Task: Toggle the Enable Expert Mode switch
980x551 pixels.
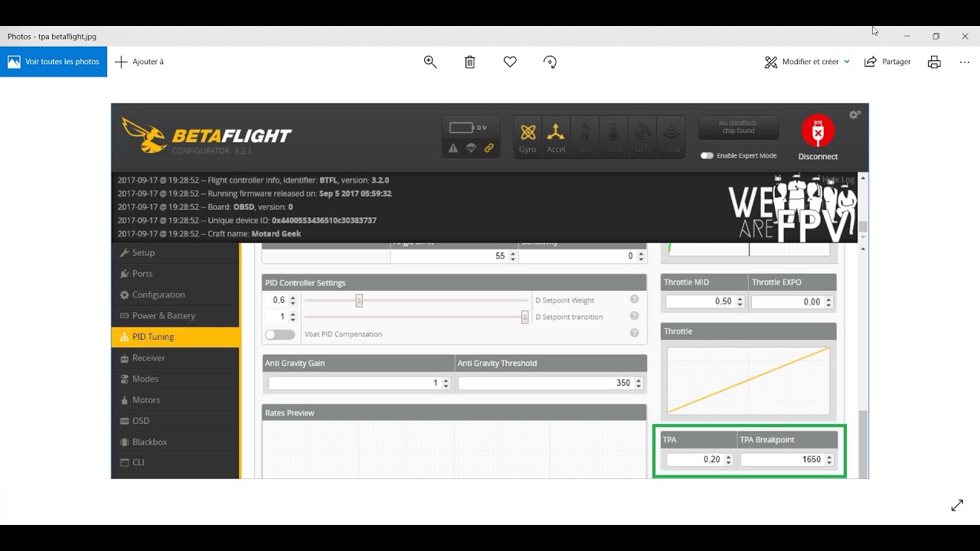Action: pos(707,155)
